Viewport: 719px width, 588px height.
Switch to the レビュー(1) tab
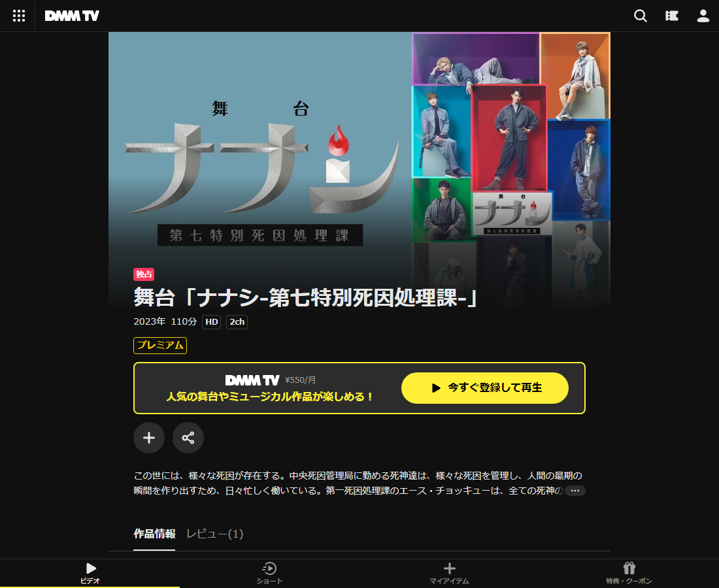(x=214, y=534)
